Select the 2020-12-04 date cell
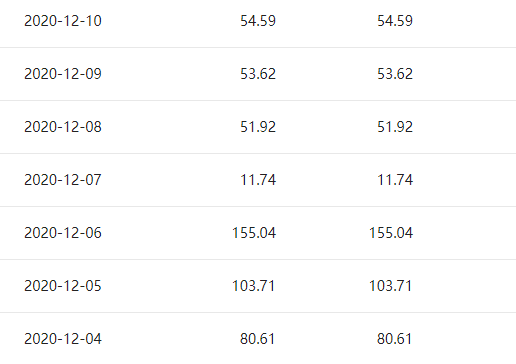516x364 pixels. pos(63,339)
